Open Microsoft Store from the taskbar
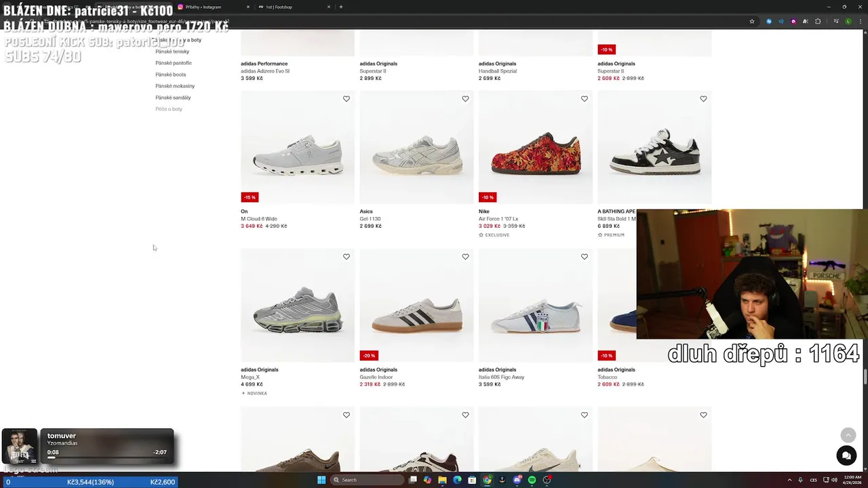Image resolution: width=868 pixels, height=488 pixels. [x=472, y=480]
